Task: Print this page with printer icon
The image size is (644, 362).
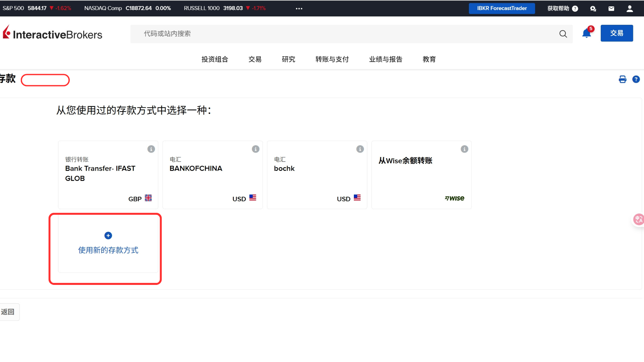Action: (623, 79)
